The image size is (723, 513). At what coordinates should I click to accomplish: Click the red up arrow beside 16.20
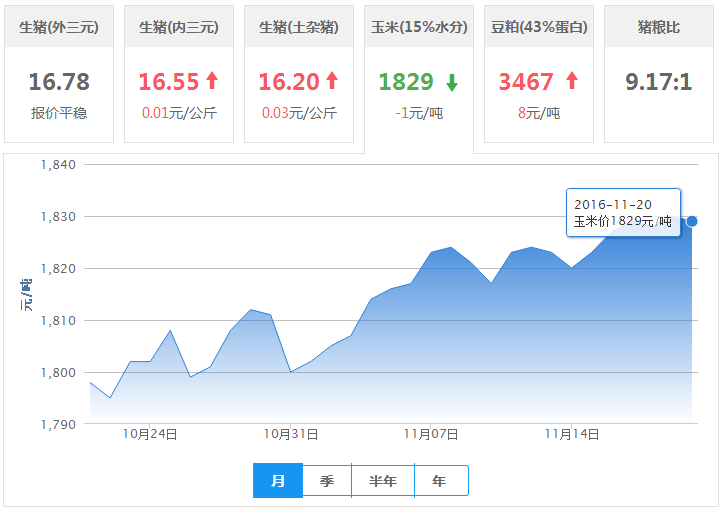[332, 81]
